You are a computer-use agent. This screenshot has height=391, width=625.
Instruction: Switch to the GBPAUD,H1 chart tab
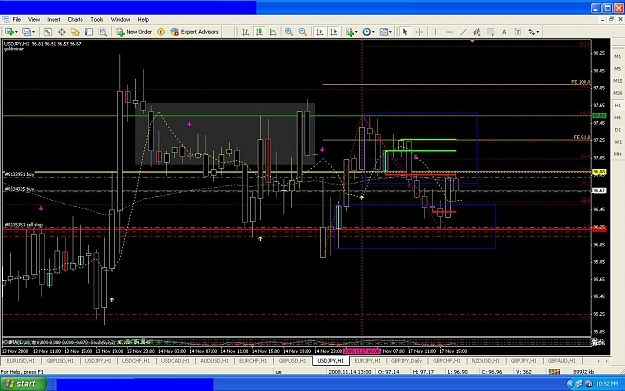(x=561, y=361)
